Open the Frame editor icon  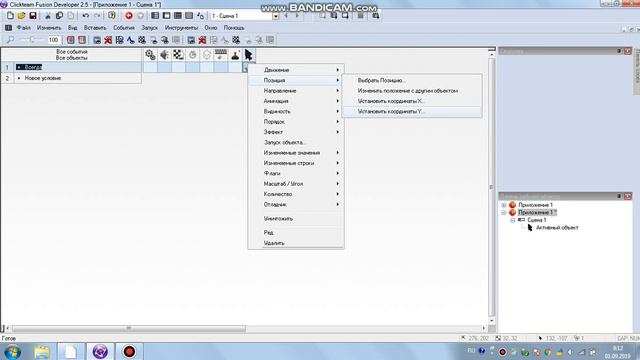tap(167, 16)
